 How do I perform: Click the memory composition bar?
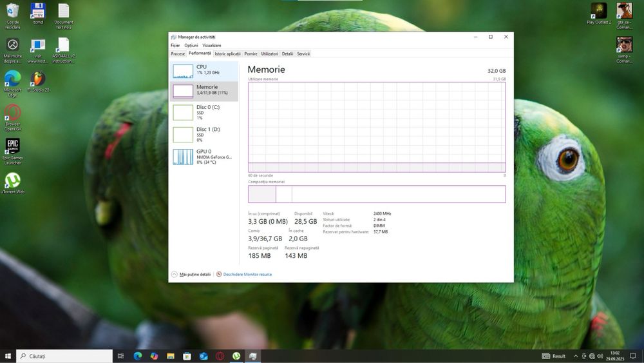[377, 194]
